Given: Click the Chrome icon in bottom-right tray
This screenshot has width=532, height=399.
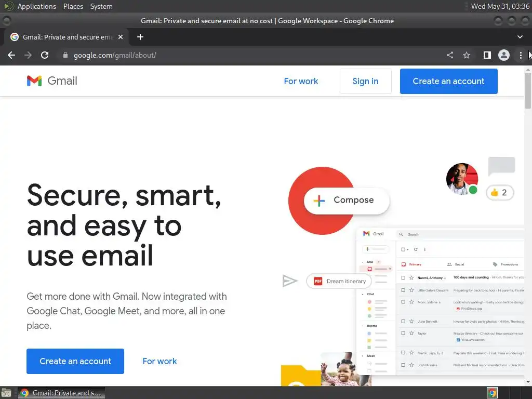Looking at the screenshot, I should click(x=492, y=393).
